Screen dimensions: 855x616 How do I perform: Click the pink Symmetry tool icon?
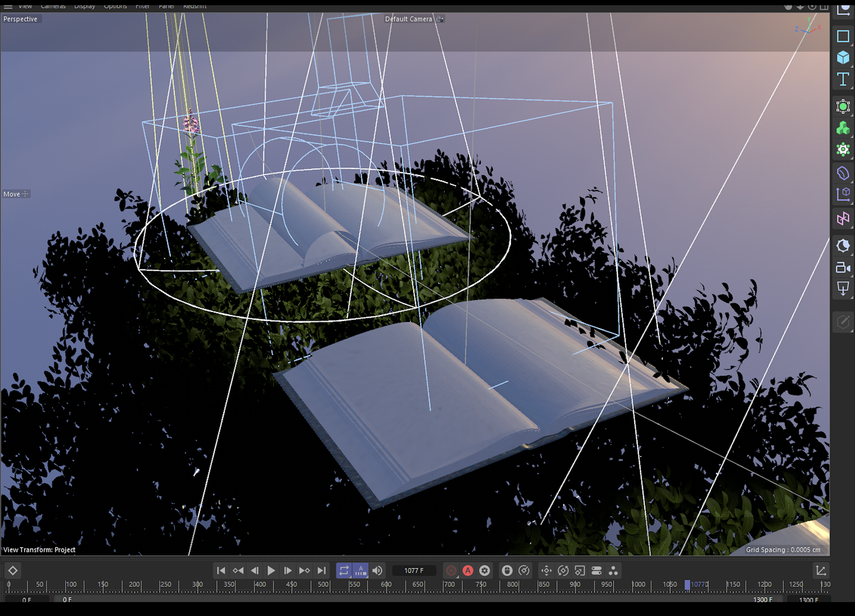(843, 219)
